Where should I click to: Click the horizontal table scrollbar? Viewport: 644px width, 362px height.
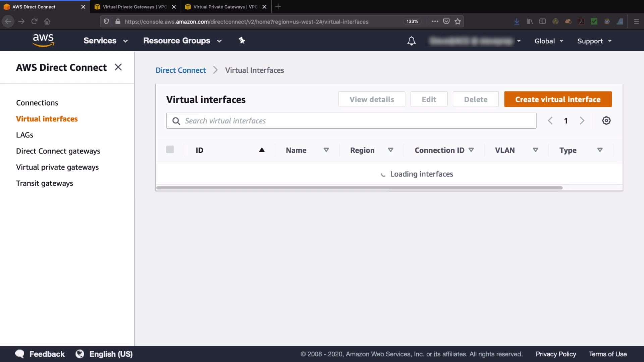359,188
